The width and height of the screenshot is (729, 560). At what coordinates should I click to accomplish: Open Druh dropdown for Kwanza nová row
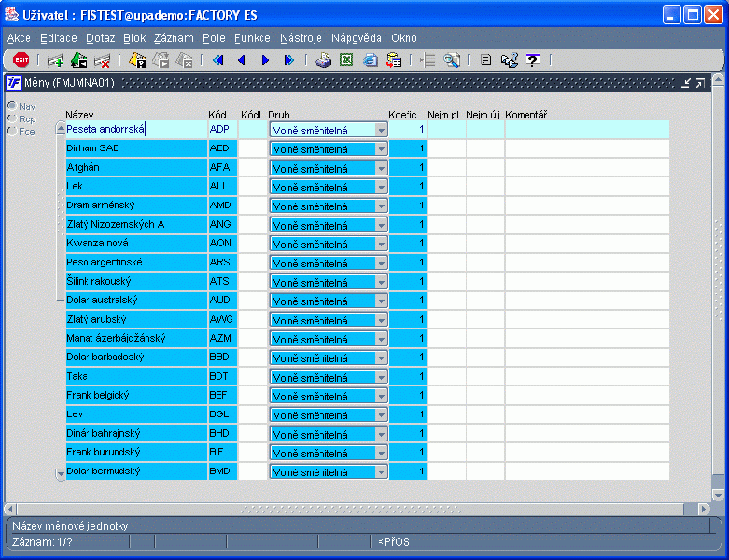click(x=381, y=244)
